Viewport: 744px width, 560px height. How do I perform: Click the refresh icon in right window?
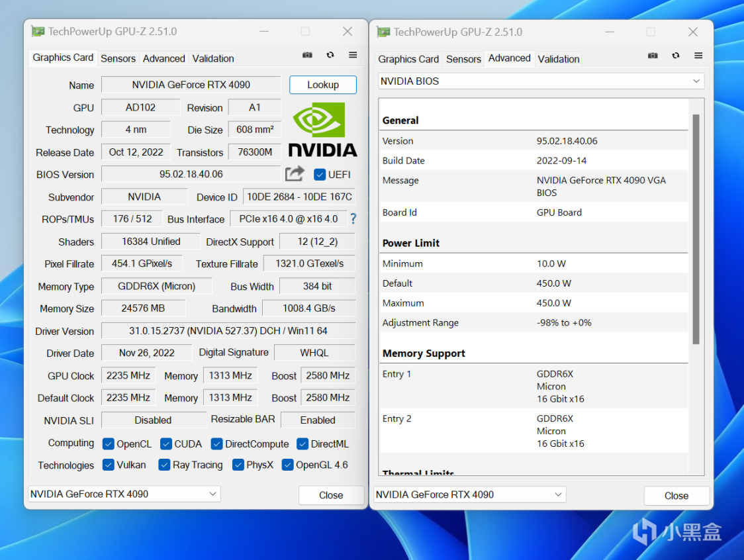pos(676,56)
